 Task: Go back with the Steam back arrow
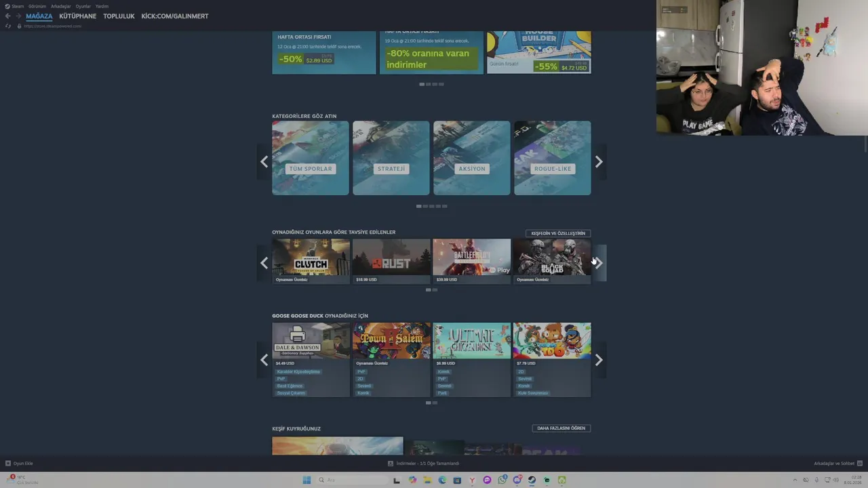7,16
